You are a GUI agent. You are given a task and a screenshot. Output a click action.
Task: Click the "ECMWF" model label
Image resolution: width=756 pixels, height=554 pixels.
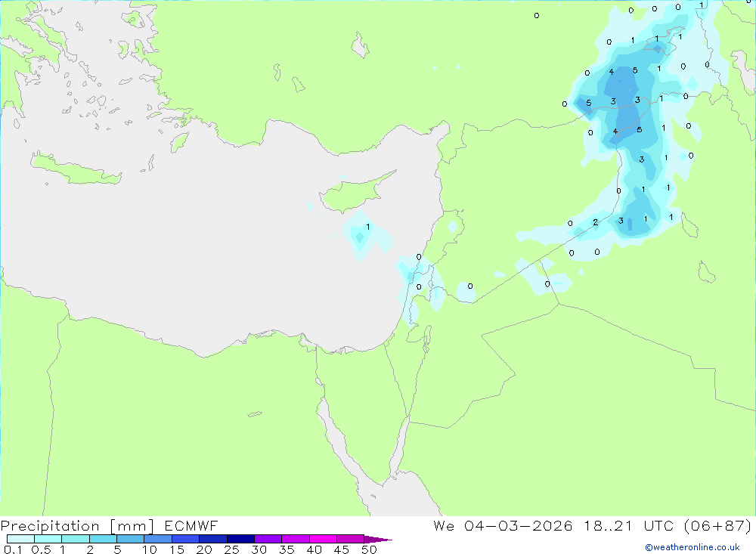191,525
